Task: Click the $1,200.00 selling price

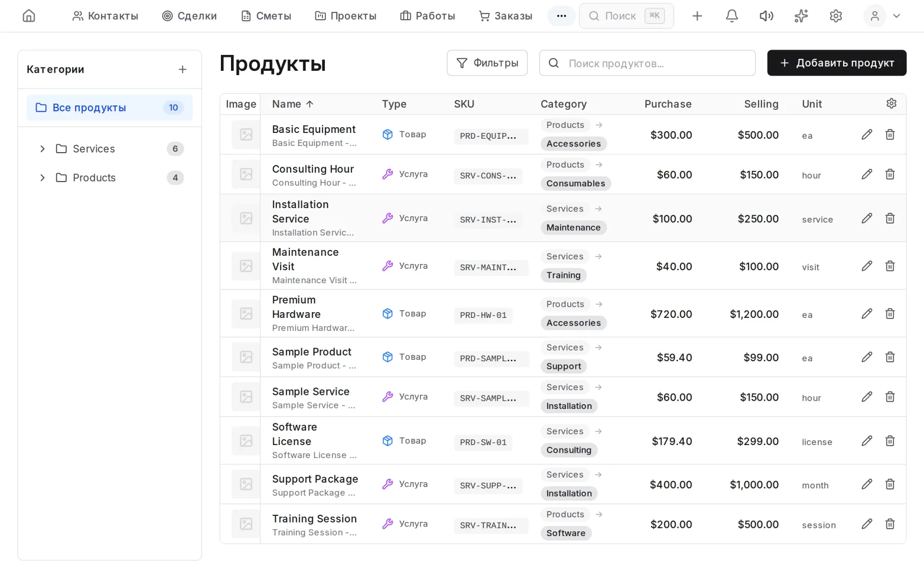Action: (754, 314)
